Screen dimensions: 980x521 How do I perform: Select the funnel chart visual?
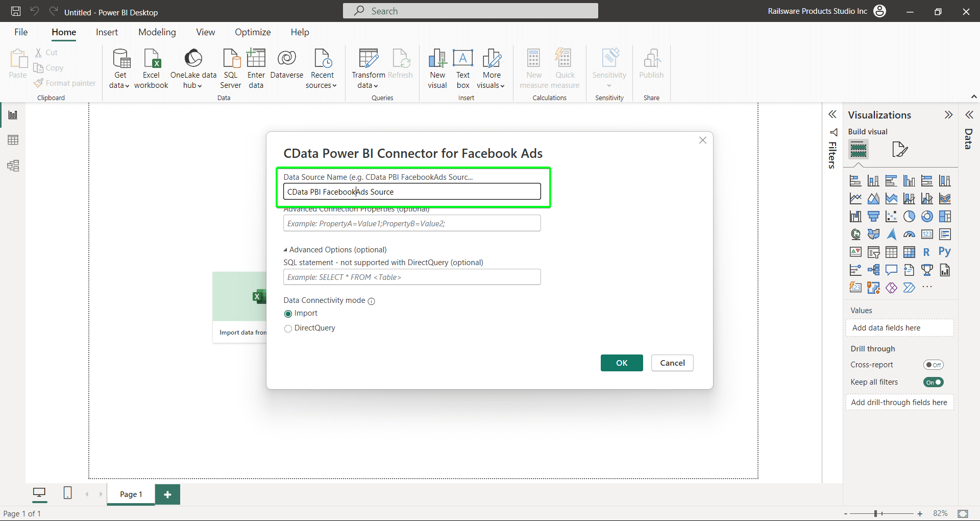[x=873, y=217]
